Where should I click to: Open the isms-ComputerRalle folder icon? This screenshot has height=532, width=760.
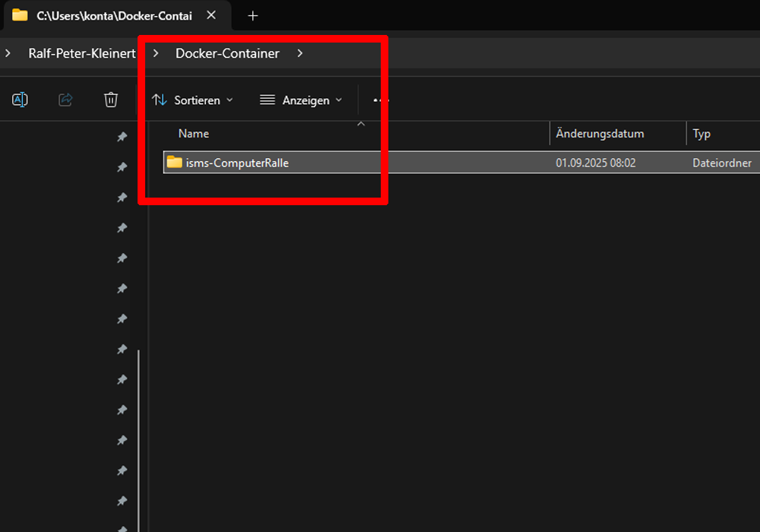173,162
